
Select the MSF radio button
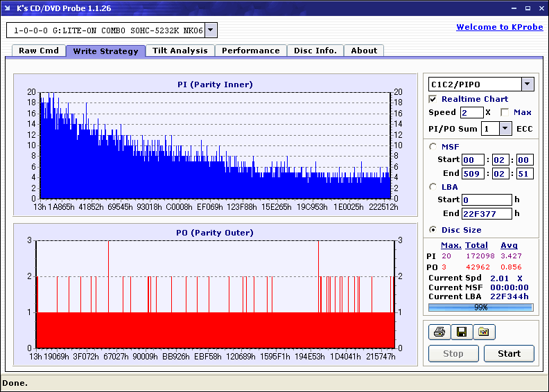(x=433, y=146)
